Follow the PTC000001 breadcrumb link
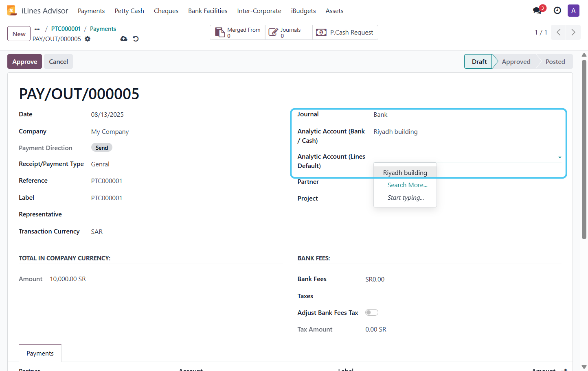Image resolution: width=588 pixels, height=371 pixels. tap(66, 29)
